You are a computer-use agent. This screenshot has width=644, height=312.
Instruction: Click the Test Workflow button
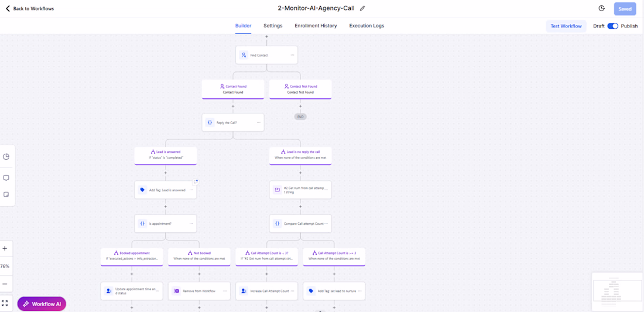coord(566,26)
